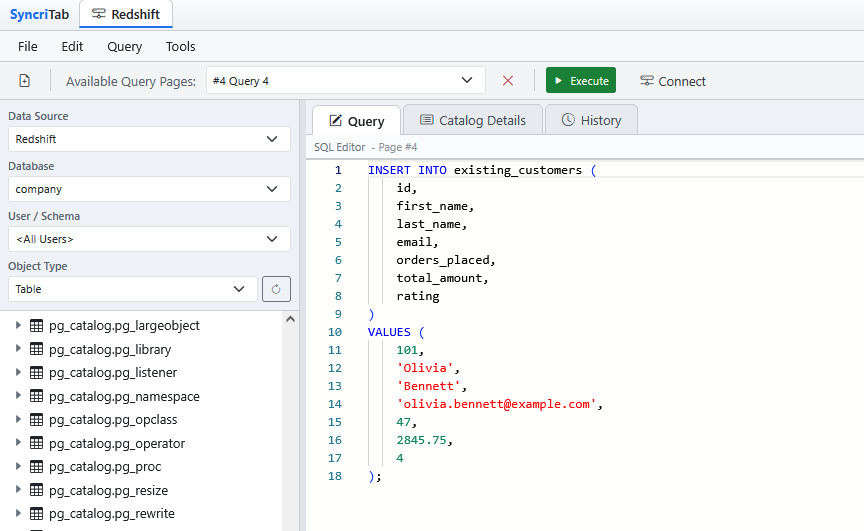864x531 pixels.
Task: Select pg_catalog.pg_listener table name
Action: (113, 372)
